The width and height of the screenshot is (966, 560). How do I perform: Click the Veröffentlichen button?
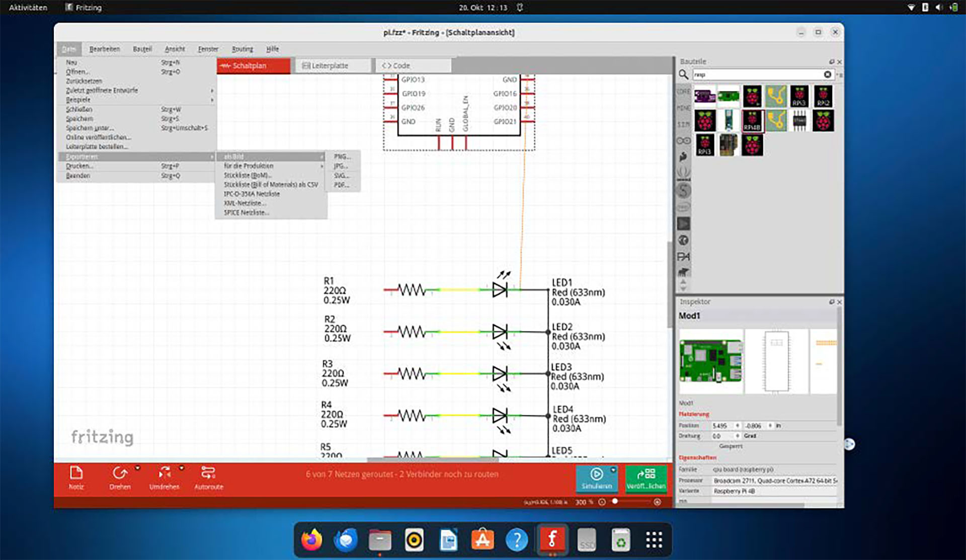[647, 478]
